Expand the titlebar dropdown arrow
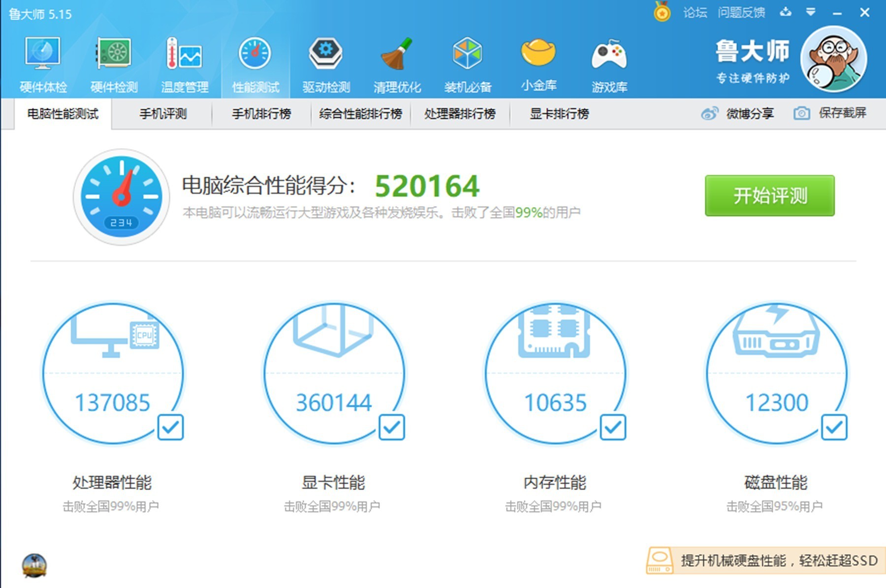The height and width of the screenshot is (588, 886). tap(810, 12)
